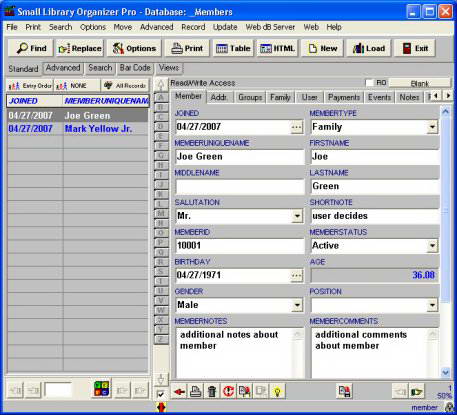The height and width of the screenshot is (415, 457).
Task: Click the copy record icon beside refresh
Action: coord(245,391)
